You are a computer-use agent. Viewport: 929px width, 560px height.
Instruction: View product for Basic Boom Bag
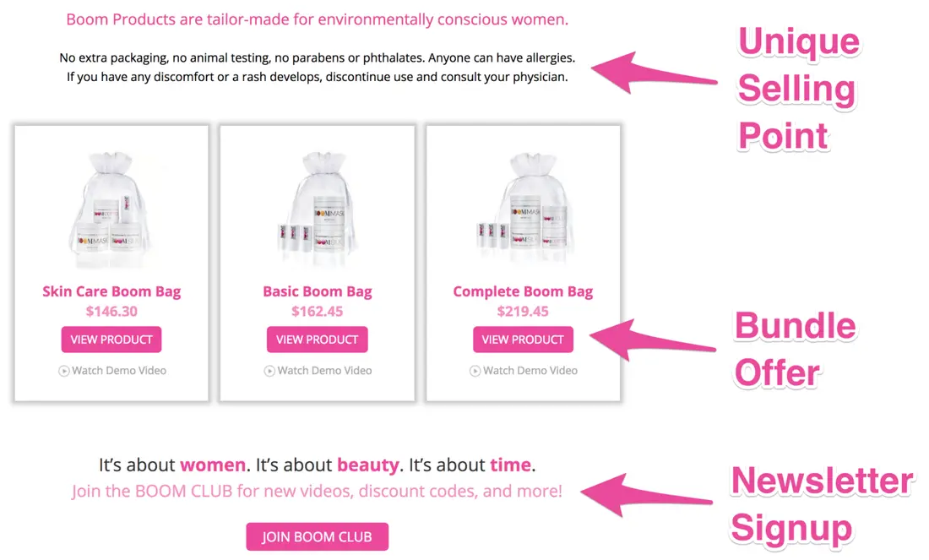(317, 340)
